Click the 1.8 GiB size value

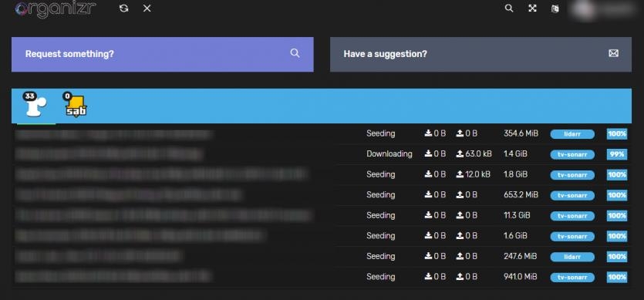point(515,174)
